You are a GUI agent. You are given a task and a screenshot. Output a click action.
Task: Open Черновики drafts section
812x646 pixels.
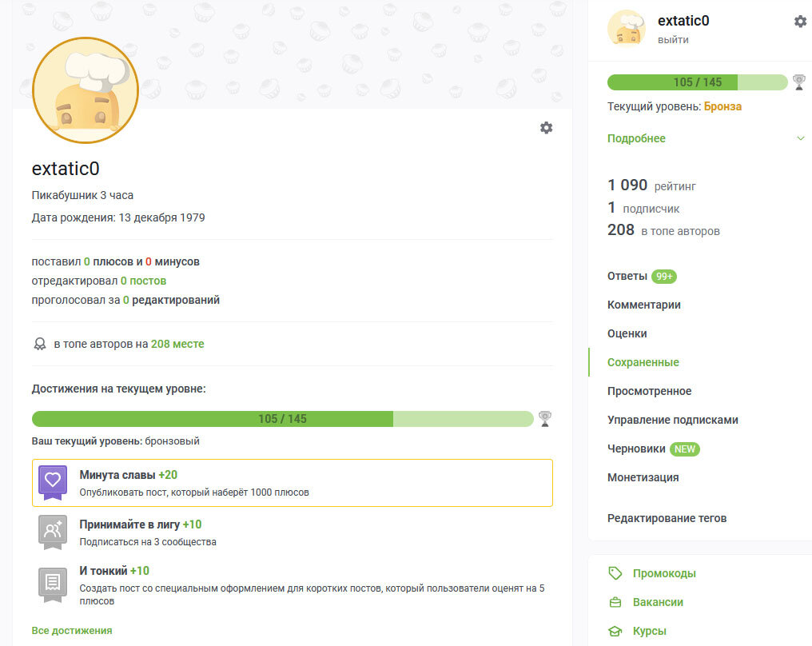[x=636, y=449]
